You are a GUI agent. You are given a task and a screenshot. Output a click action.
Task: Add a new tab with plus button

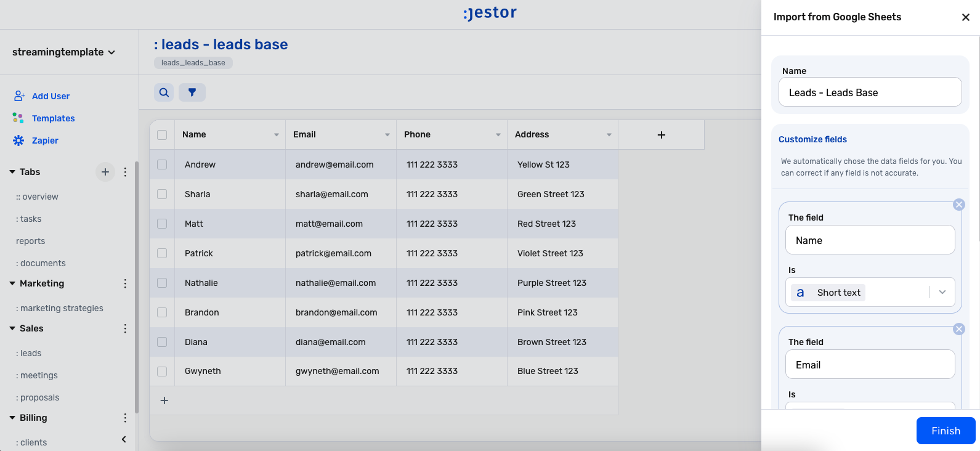tap(105, 172)
